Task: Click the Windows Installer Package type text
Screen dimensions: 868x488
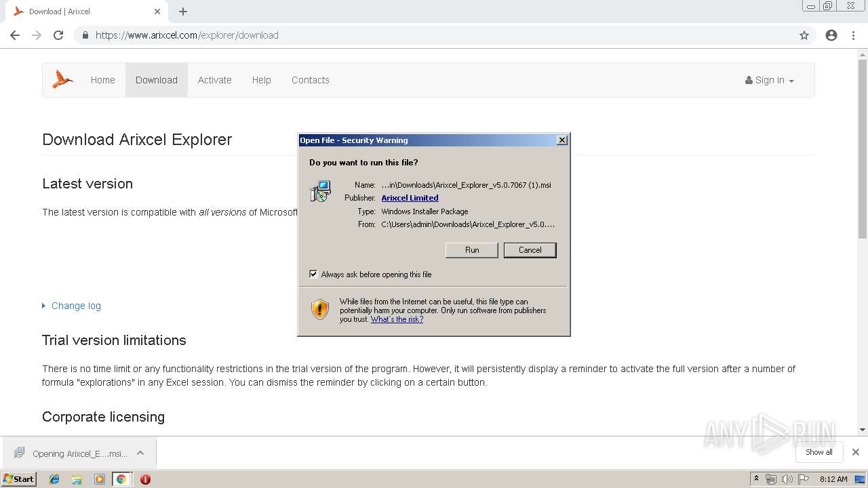Action: [425, 211]
